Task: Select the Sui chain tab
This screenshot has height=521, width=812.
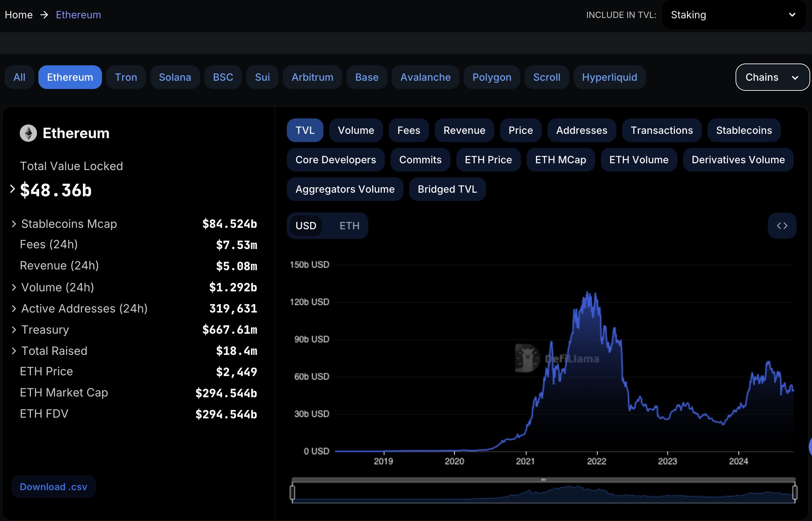Action: pyautogui.click(x=262, y=77)
